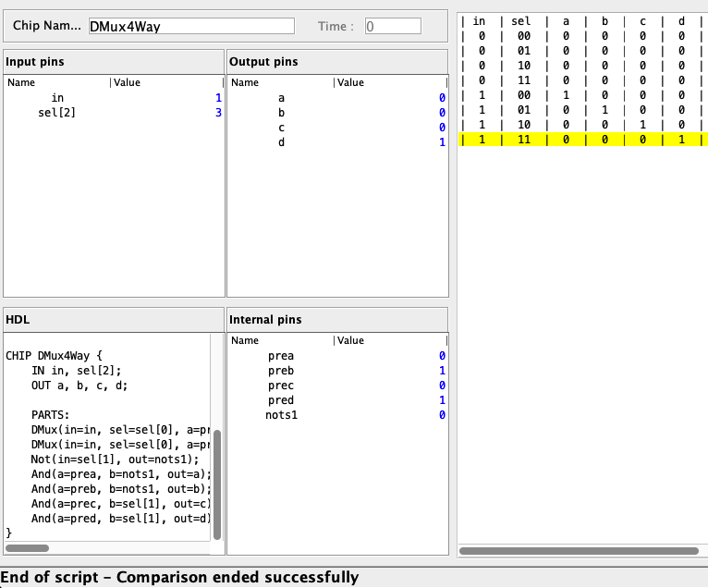Viewport: 708px width, 588px height.
Task: Click the HDL panel header
Action: 114,320
